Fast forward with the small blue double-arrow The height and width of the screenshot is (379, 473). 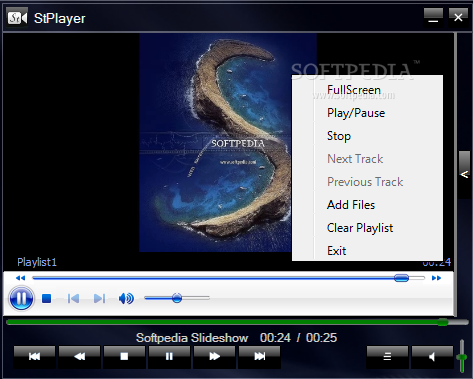coord(436,278)
